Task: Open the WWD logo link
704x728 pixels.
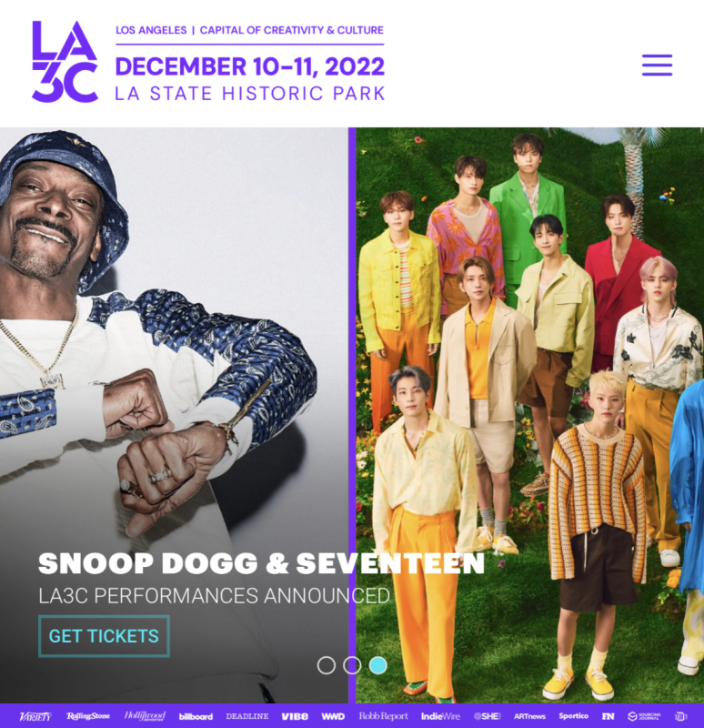Action: 333,716
